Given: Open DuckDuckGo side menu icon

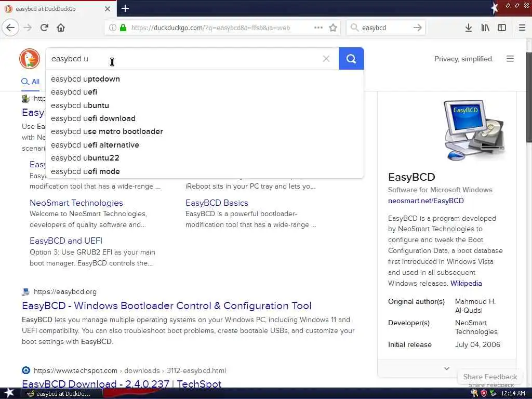Looking at the screenshot, I should click(510, 59).
